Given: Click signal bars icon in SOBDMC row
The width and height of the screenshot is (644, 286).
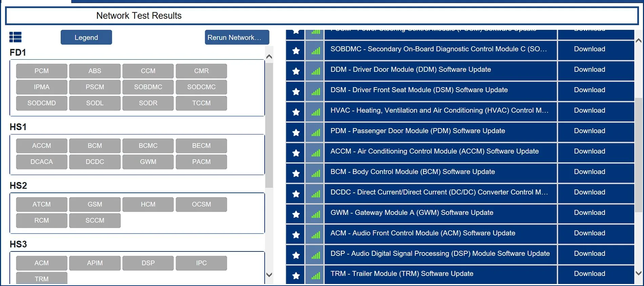Looking at the screenshot, I should click(x=316, y=51).
